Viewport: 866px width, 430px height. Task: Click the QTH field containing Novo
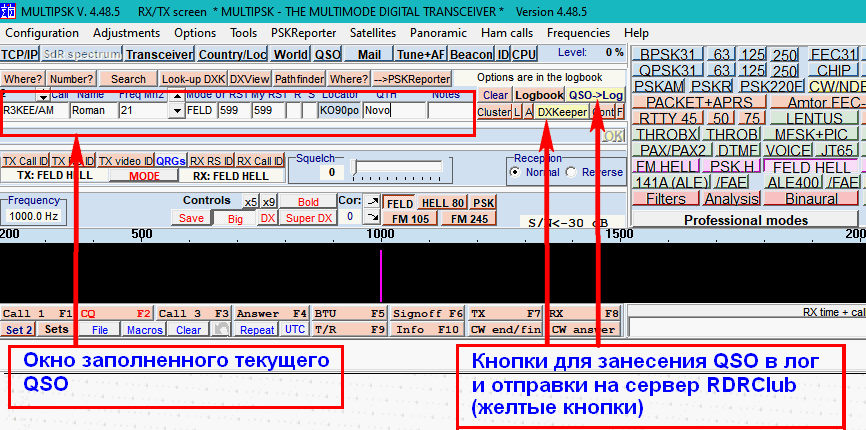[x=394, y=110]
